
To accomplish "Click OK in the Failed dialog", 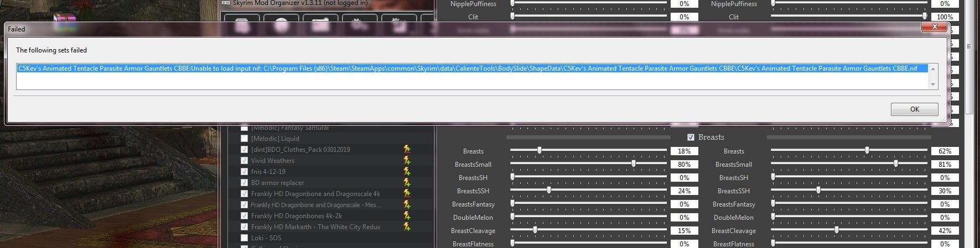I will [914, 109].
